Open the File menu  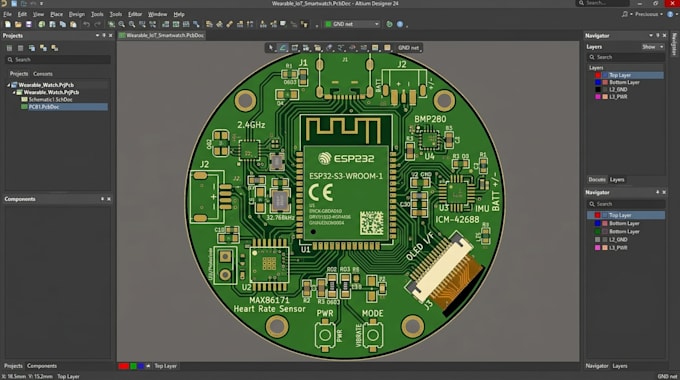pos(7,14)
